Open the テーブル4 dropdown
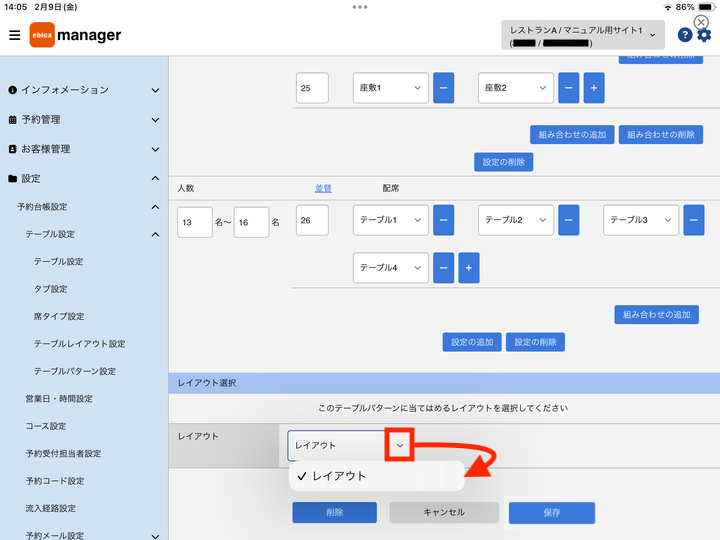The height and width of the screenshot is (540, 720). coord(391,268)
